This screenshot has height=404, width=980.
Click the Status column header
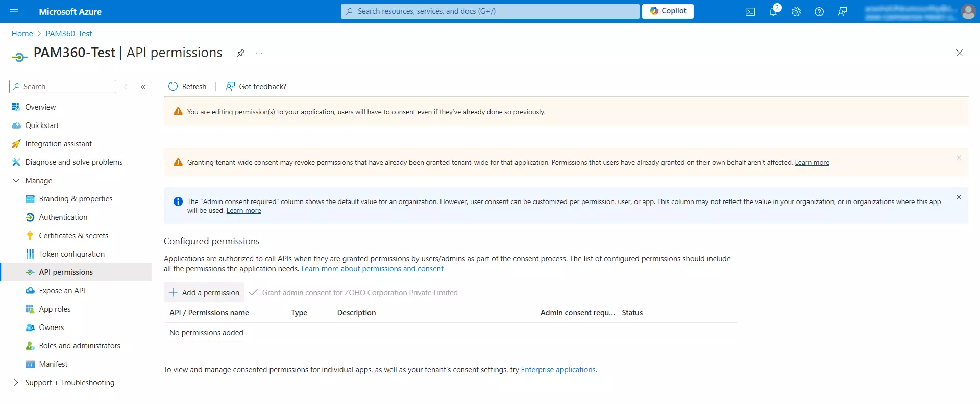coord(632,313)
